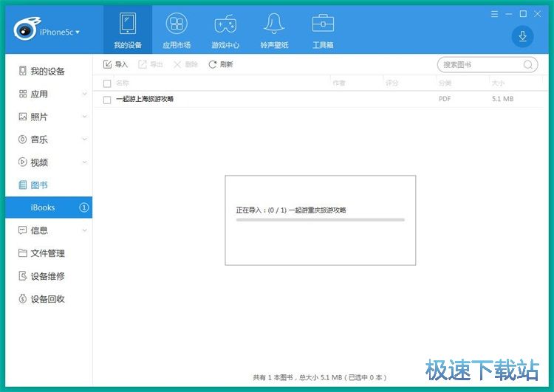Open 视频 in the sidebar
Viewport: 554px width, 392px height.
click(49, 162)
